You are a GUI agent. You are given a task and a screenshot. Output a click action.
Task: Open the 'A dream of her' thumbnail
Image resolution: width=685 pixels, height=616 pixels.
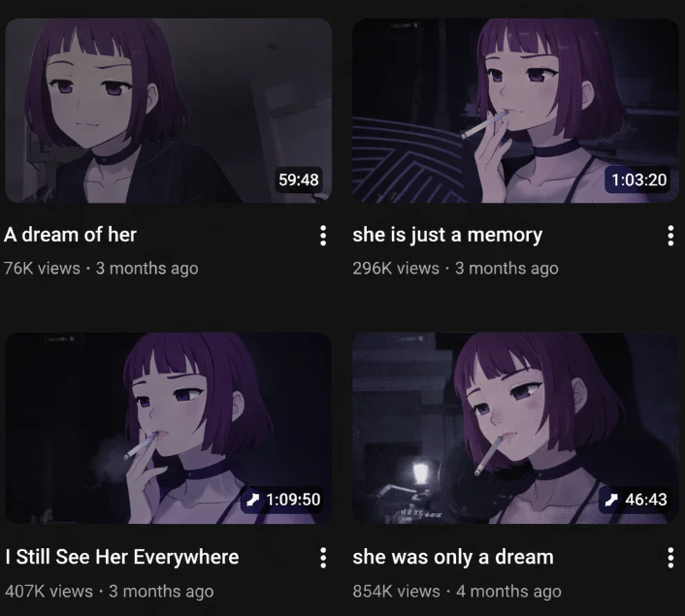tap(168, 111)
